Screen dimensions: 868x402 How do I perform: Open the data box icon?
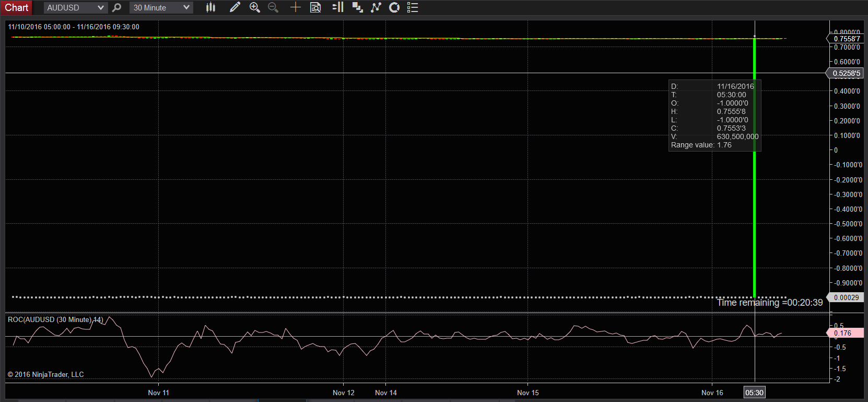(315, 7)
